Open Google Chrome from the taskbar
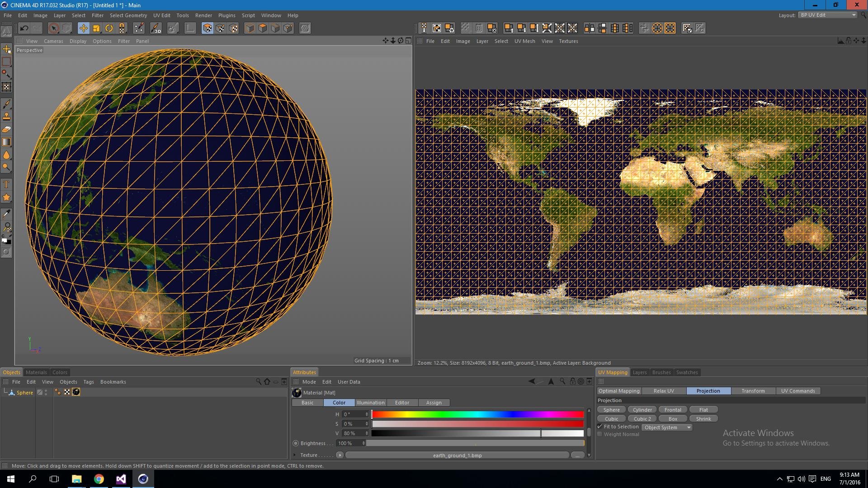 [99, 479]
